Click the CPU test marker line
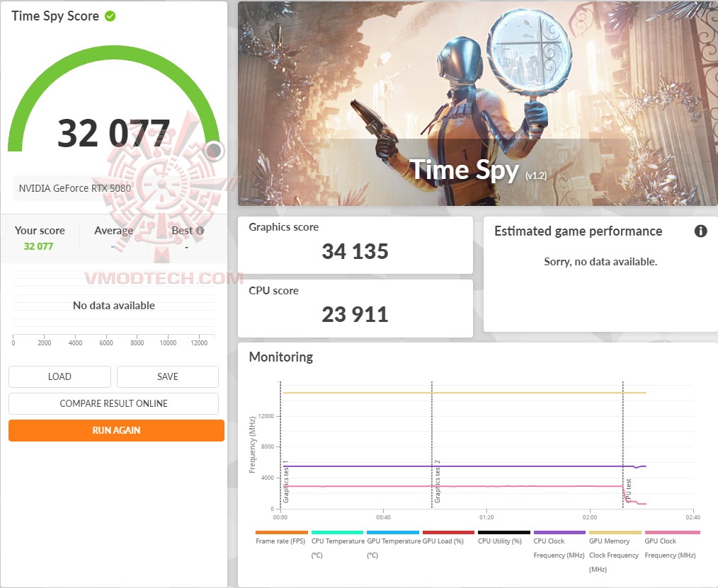 (x=622, y=444)
